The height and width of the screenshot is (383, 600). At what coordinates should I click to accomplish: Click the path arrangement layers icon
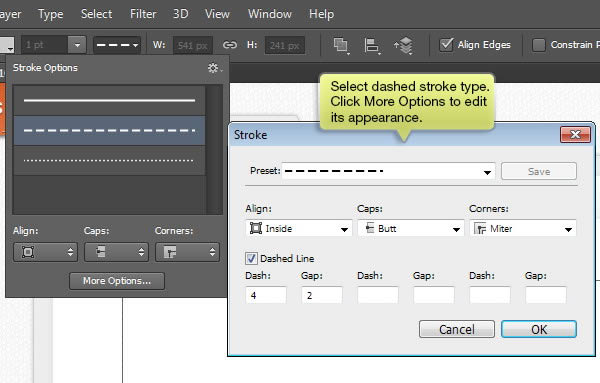click(x=403, y=46)
